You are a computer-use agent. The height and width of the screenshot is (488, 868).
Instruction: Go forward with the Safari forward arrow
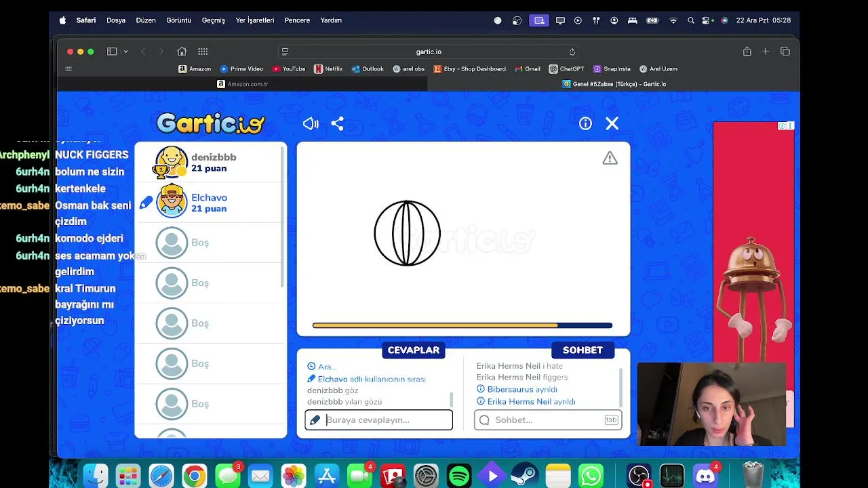pyautogui.click(x=161, y=52)
